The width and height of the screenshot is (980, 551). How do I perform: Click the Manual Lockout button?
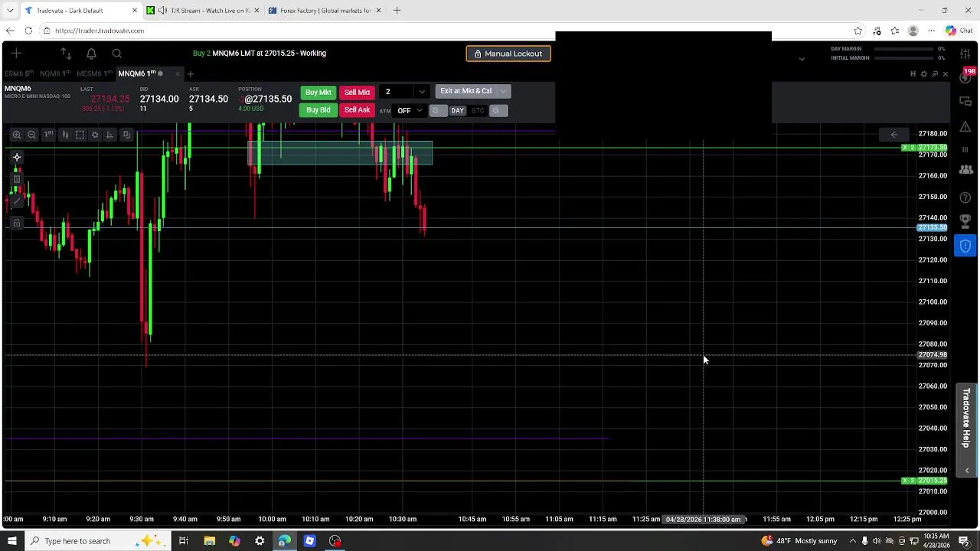pos(508,54)
